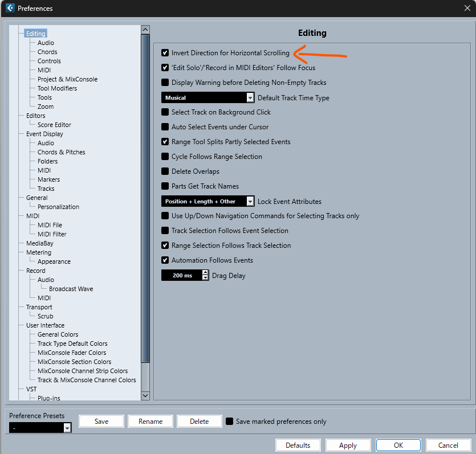Open the Broadcast Wave settings
Screen dimensions: 476x454
click(71, 289)
